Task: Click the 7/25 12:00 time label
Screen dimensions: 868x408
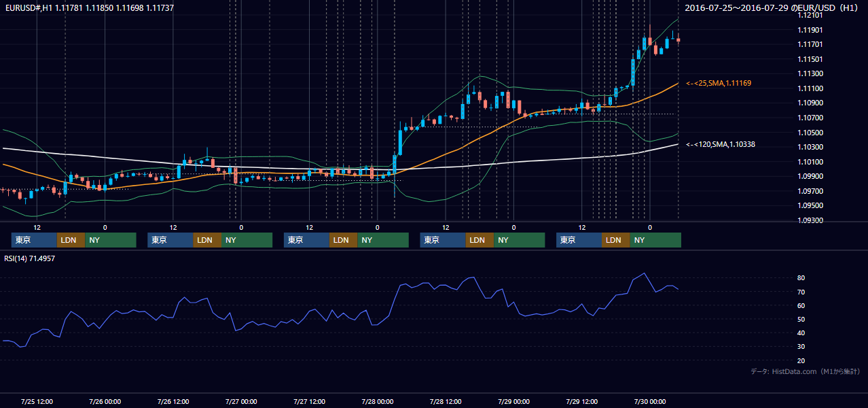Action: click(37, 401)
